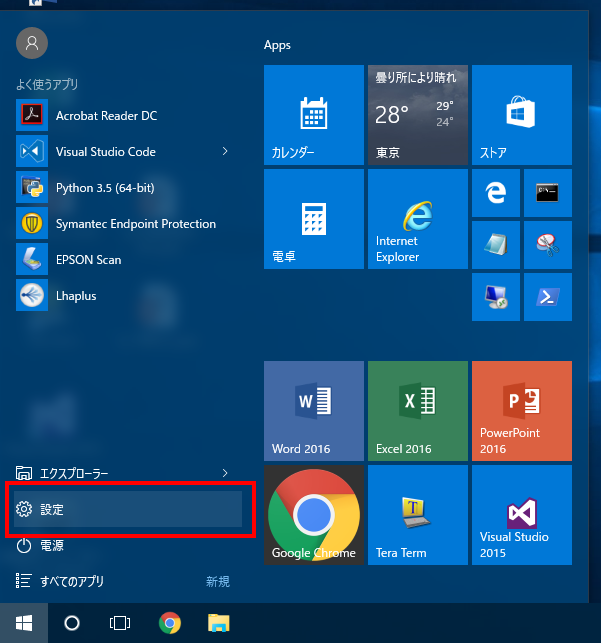Open 設定 (Settings)

tap(128, 509)
